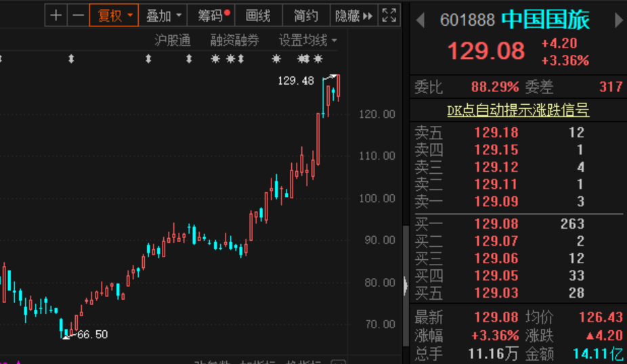Open the 复权 adjustment dropdown
The height and width of the screenshot is (364, 627).
point(114,15)
